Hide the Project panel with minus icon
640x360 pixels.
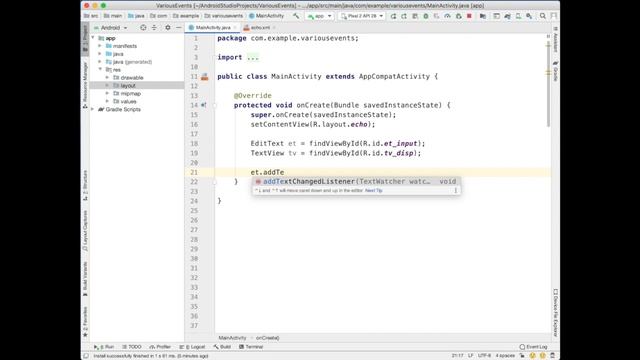[178, 27]
